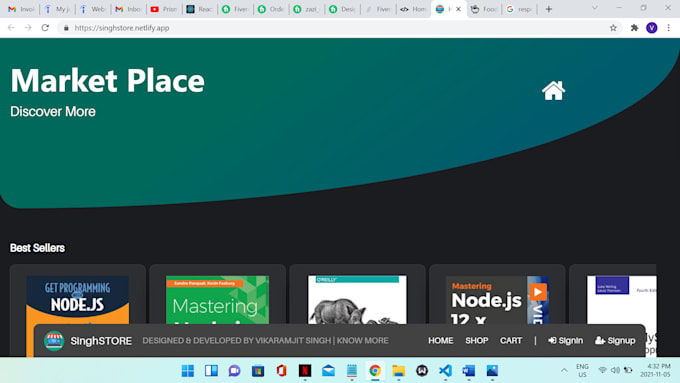
Task: Switch to the Foo tab with hand icon
Action: click(484, 9)
